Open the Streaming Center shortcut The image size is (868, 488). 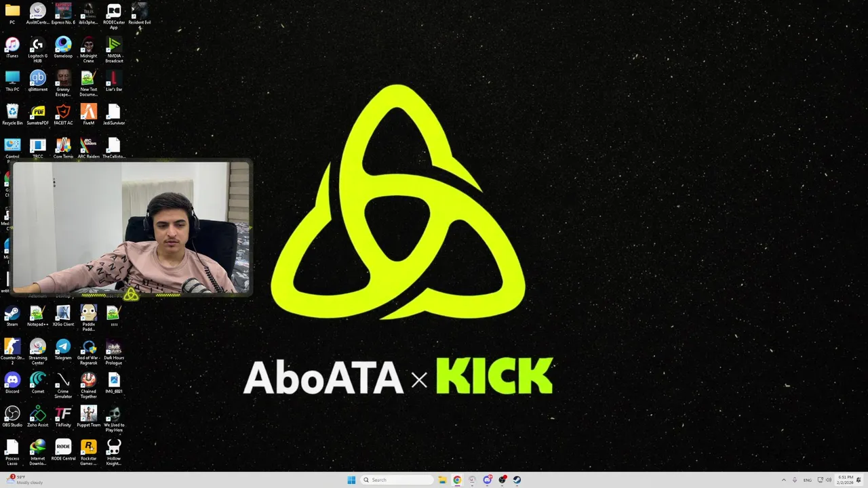pos(38,352)
